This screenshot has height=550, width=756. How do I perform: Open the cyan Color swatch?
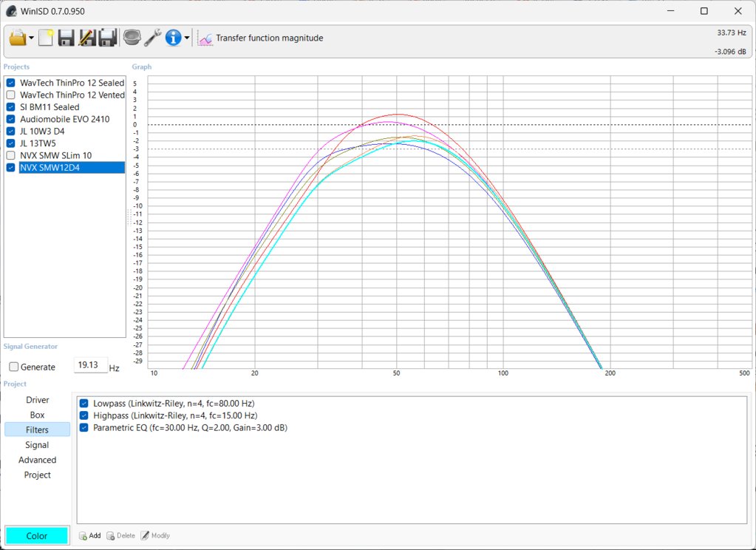tap(37, 535)
